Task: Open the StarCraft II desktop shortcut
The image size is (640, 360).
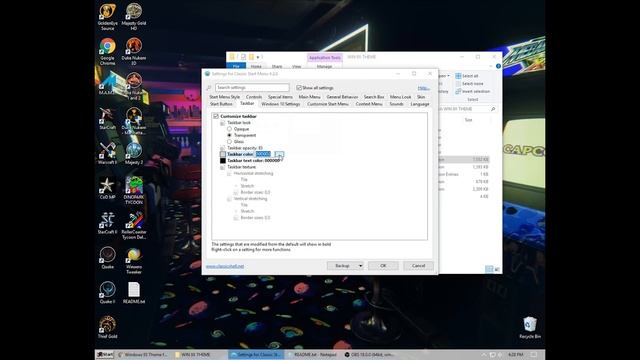Action: click(107, 223)
